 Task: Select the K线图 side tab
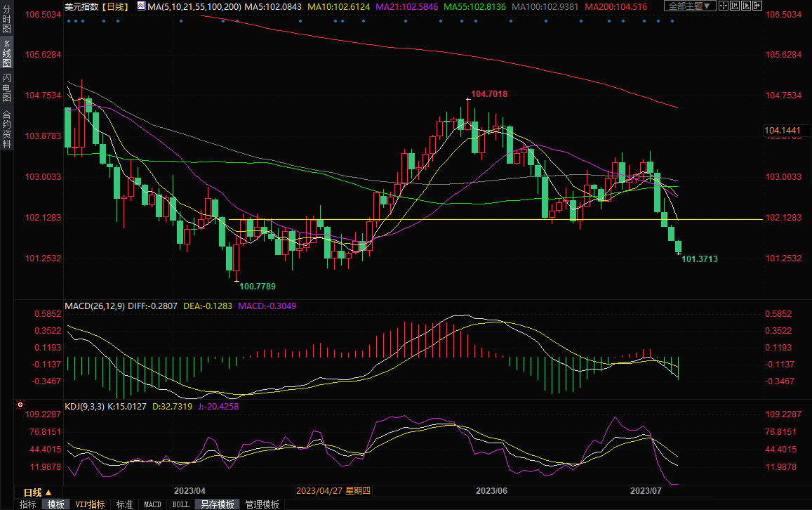pos(6,53)
